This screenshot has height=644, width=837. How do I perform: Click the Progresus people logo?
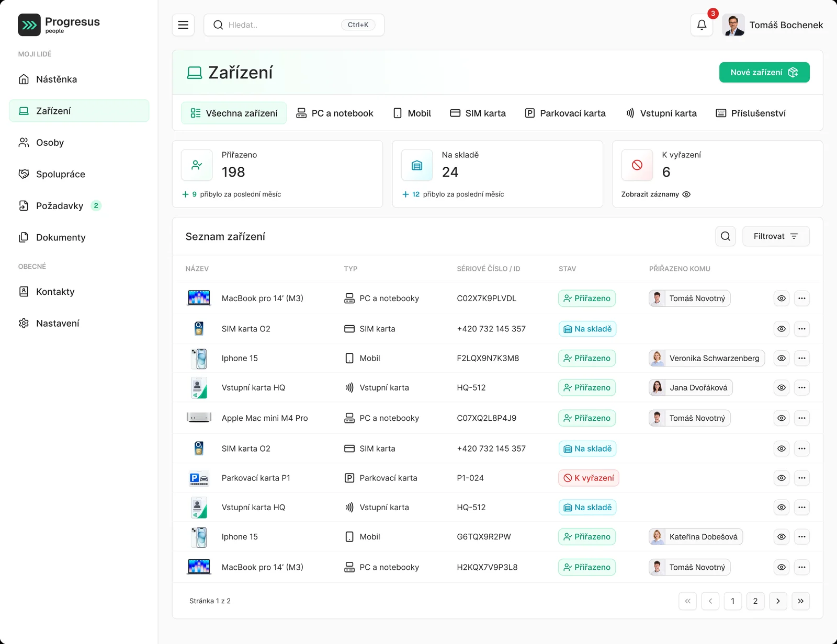[59, 25]
